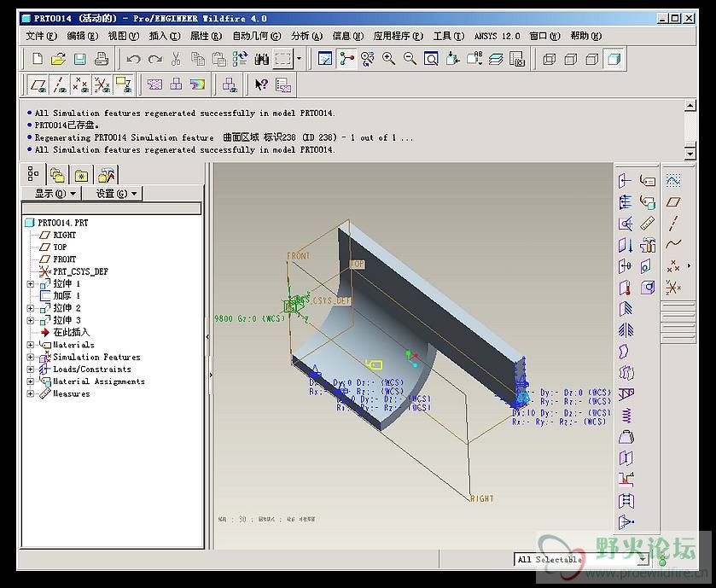Expand Simulation Features node
716x588 pixels.
click(31, 357)
